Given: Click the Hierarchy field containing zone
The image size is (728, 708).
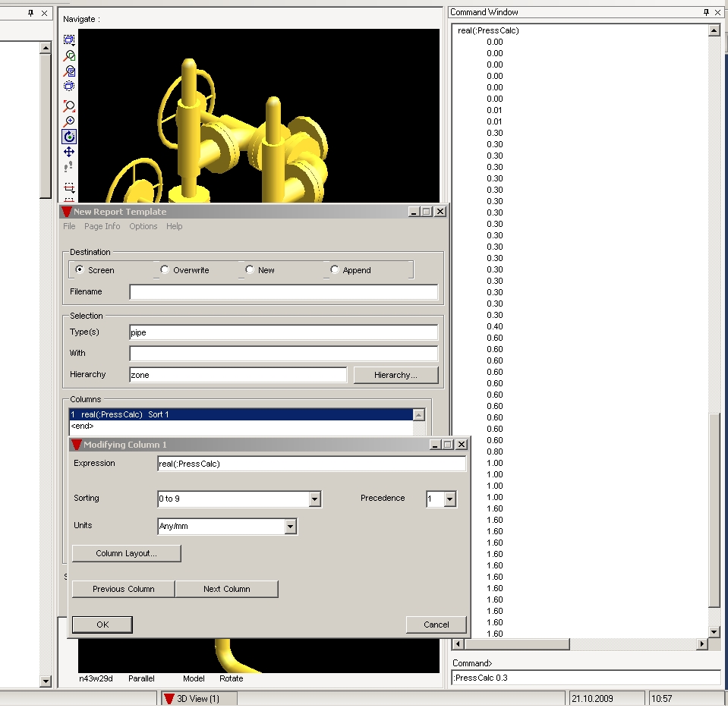Looking at the screenshot, I should click(238, 375).
